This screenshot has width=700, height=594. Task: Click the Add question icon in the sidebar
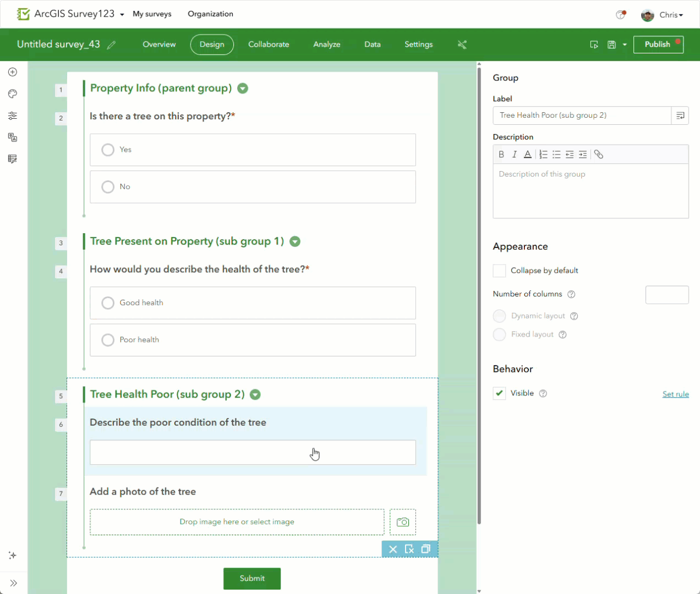(x=12, y=71)
